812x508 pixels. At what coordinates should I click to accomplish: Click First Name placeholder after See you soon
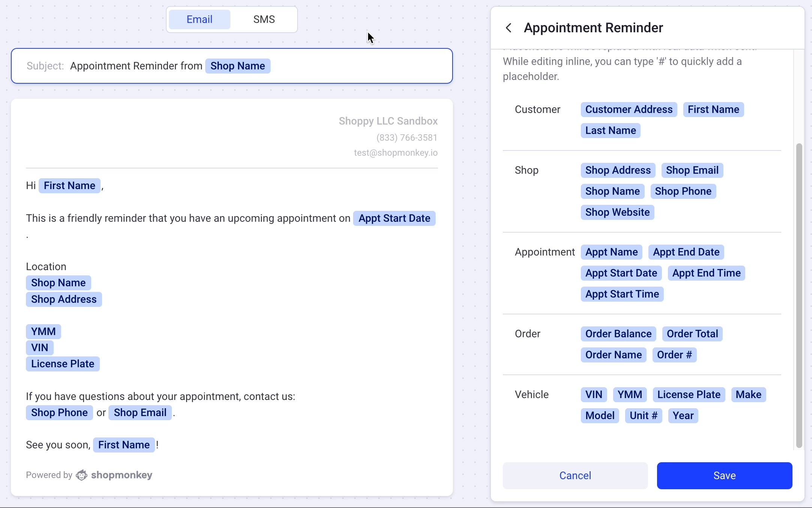(124, 445)
